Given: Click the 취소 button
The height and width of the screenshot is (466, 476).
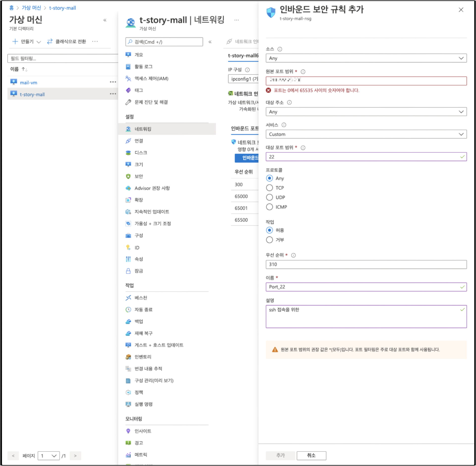Looking at the screenshot, I should [x=311, y=455].
